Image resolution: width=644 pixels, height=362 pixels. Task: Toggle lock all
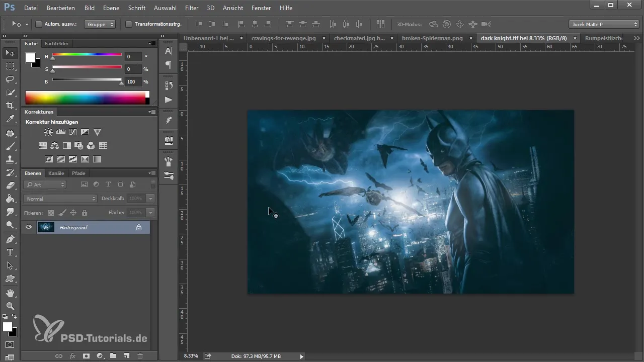click(84, 213)
